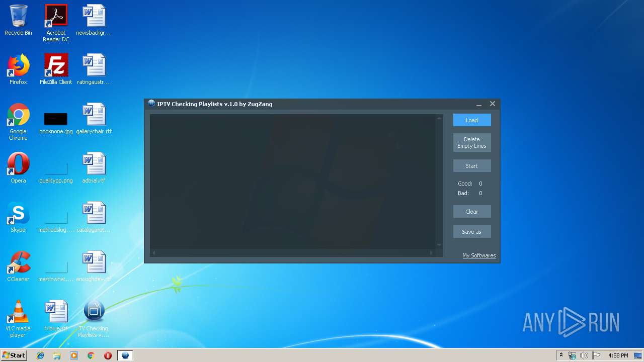Open Internet Explorer from taskbar
Screen dimensions: 644x362
[40, 355]
